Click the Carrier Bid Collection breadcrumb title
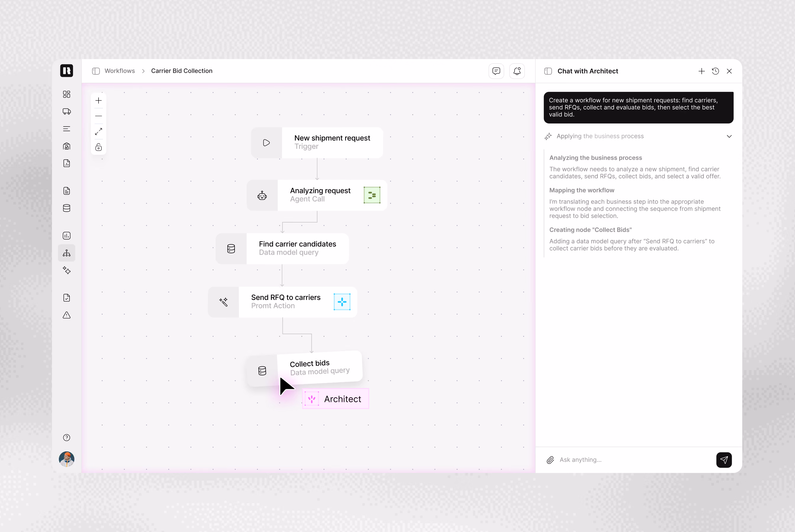The width and height of the screenshot is (795, 532). [x=182, y=71]
